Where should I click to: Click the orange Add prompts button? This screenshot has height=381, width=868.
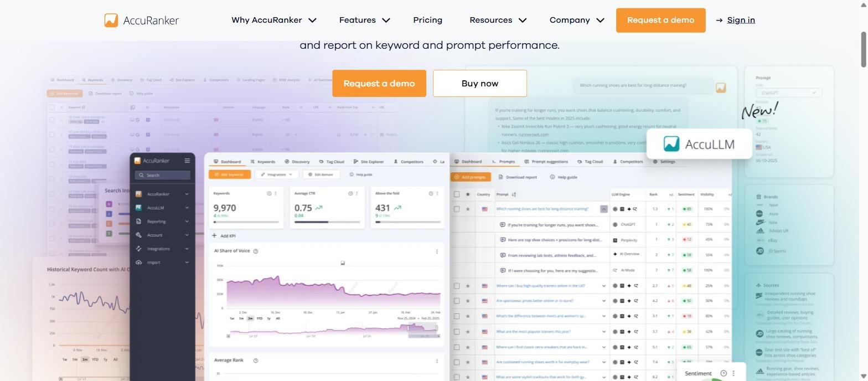click(470, 177)
